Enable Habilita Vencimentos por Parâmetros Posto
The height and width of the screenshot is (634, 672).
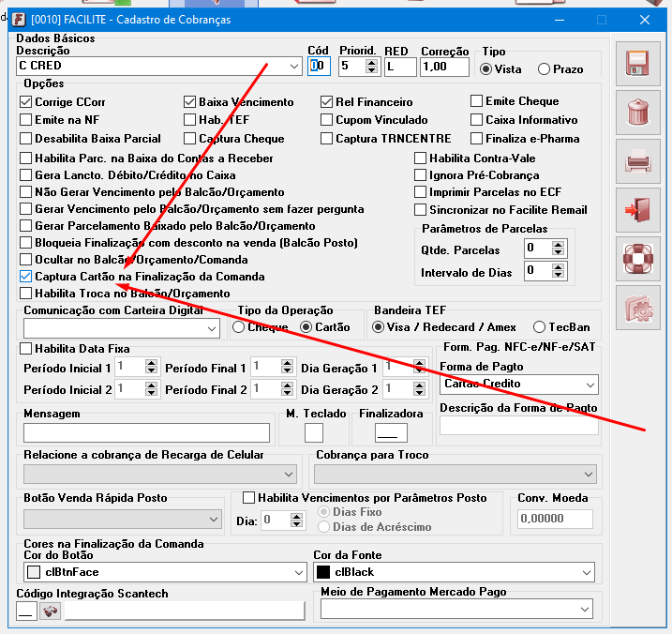tap(248, 498)
